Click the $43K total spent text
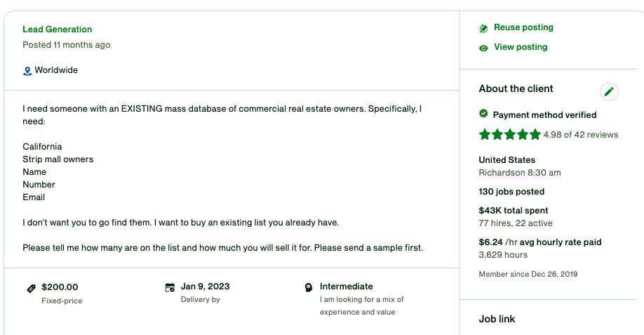The width and height of the screenshot is (644, 335). click(x=513, y=211)
